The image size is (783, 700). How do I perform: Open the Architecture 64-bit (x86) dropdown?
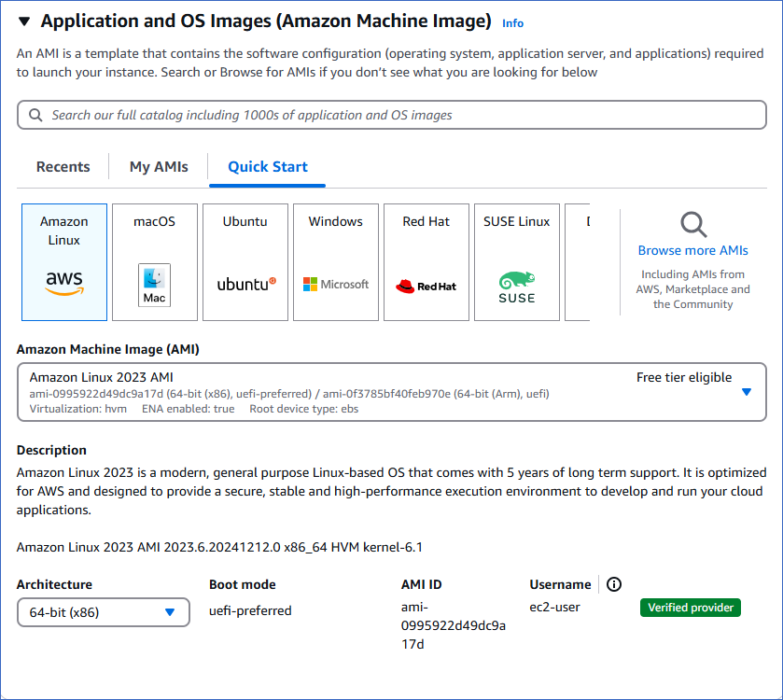coord(104,612)
